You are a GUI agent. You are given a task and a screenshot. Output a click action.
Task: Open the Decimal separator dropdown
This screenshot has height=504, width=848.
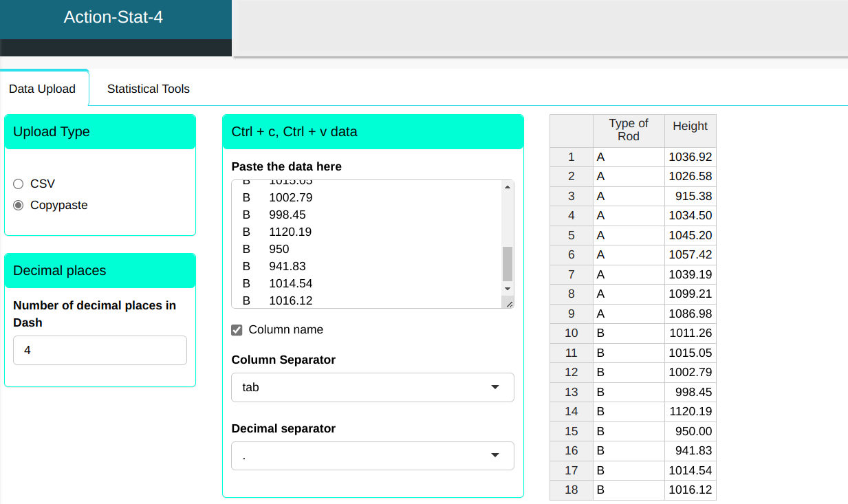(372, 456)
